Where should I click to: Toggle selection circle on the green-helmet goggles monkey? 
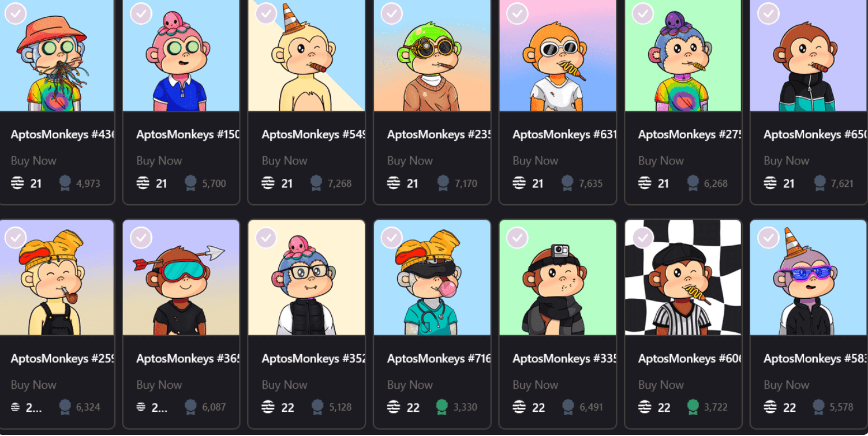(x=392, y=13)
